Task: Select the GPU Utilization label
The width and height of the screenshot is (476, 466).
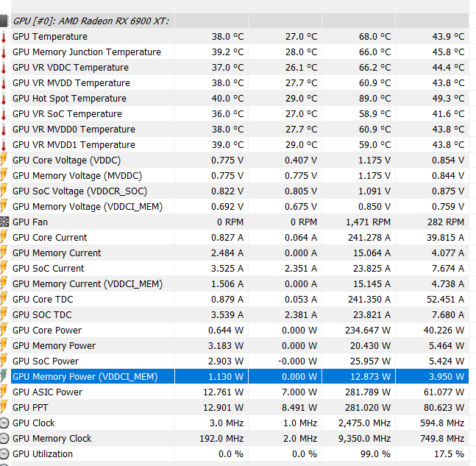Action: point(43,453)
